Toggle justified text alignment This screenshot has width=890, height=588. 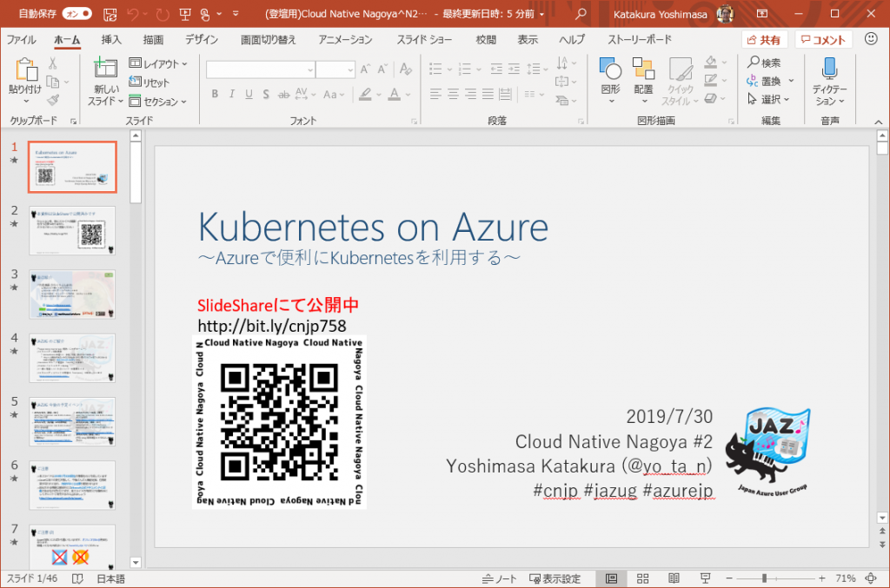pos(488,94)
